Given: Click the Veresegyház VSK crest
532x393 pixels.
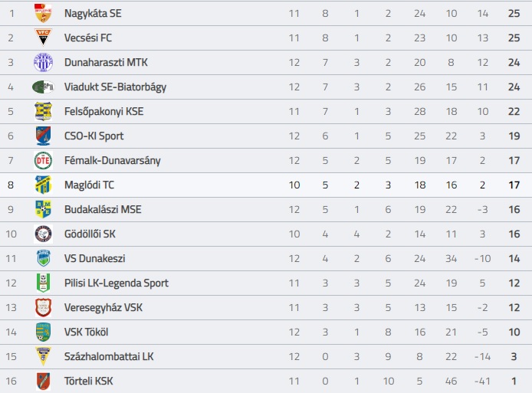Looking at the screenshot, I should tap(43, 307).
